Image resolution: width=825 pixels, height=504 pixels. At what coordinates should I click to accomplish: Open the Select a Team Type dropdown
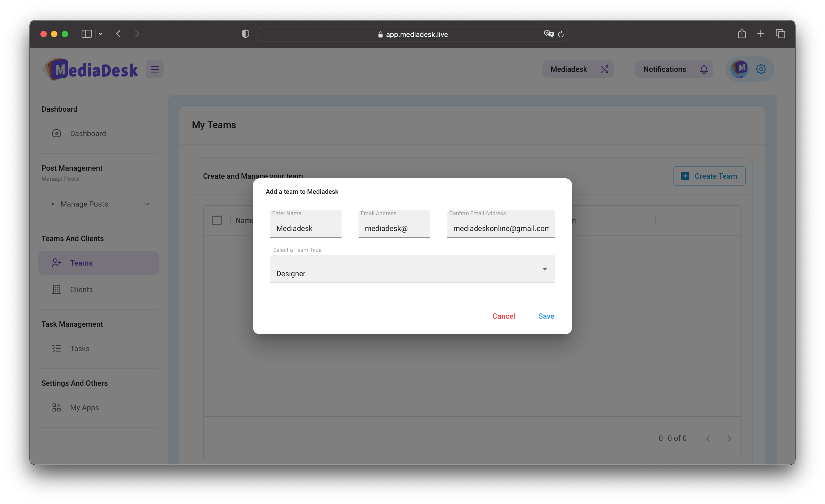(412, 269)
